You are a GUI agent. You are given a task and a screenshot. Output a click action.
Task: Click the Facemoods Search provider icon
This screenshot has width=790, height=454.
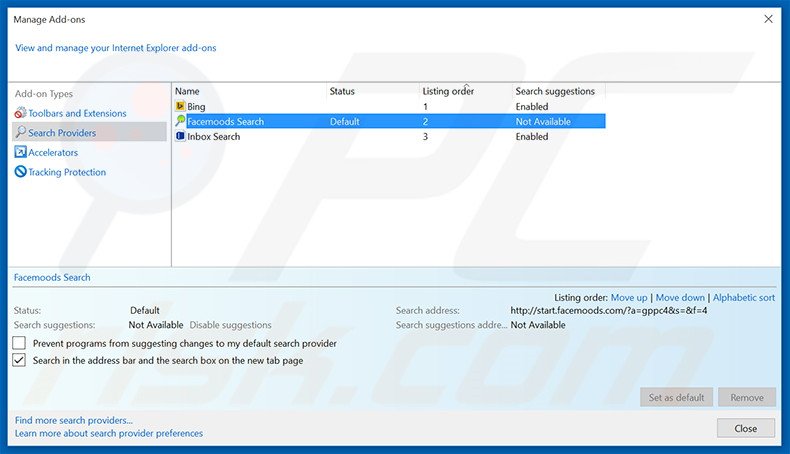click(180, 121)
